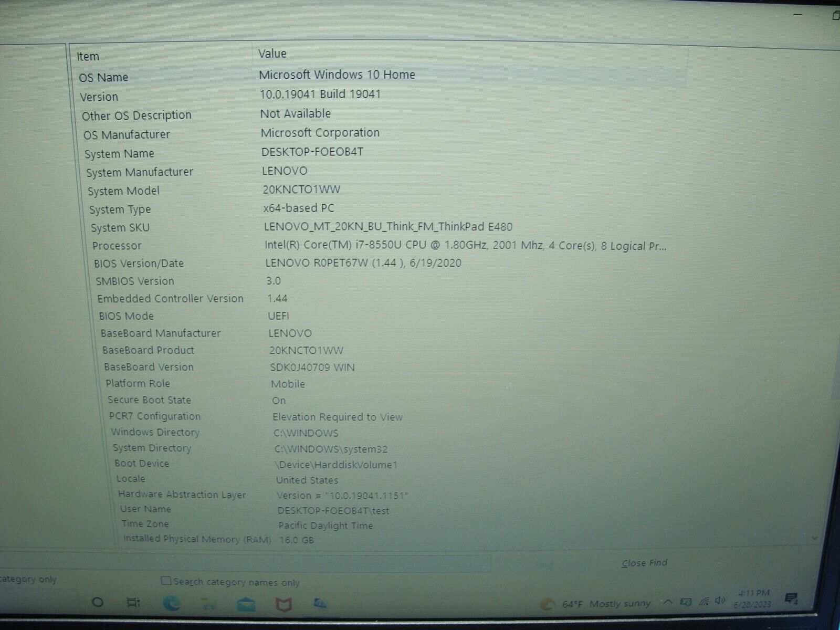Open volume speaker tray icon
Viewport: 840px width, 630px height.
[720, 600]
